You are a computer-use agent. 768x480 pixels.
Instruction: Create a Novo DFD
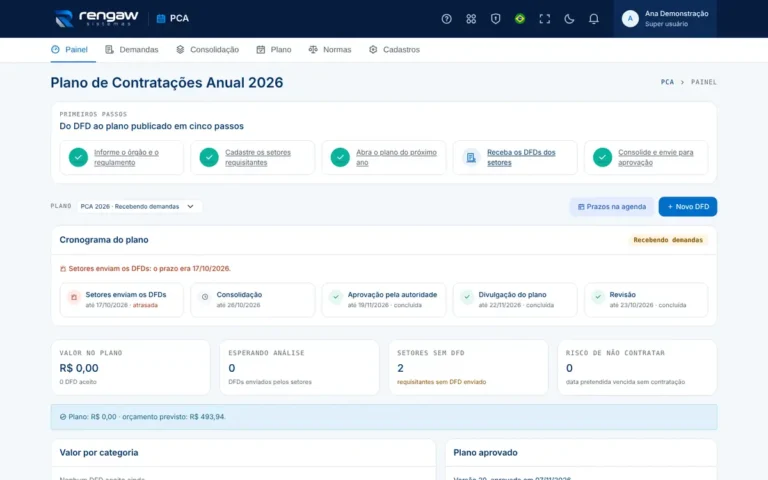(x=688, y=207)
